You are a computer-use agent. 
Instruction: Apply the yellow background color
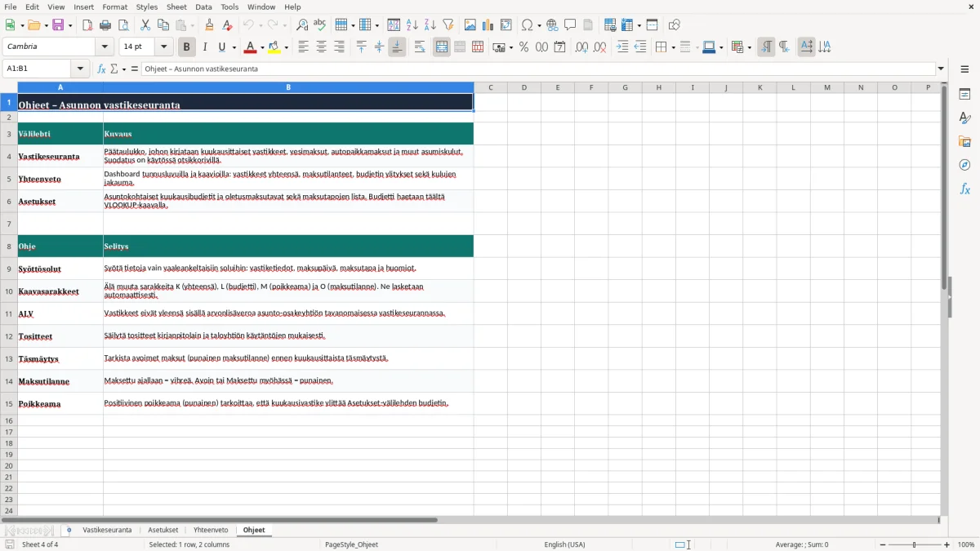(275, 47)
